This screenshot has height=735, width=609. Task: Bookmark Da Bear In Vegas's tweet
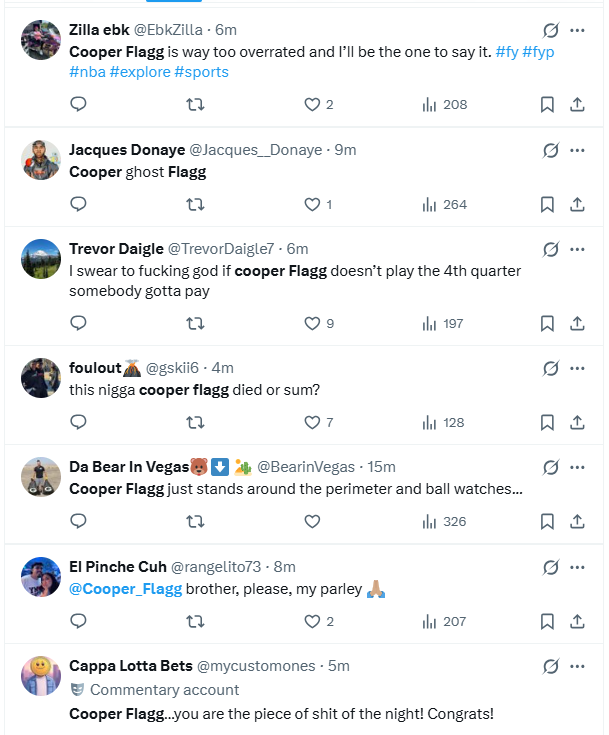coord(547,521)
